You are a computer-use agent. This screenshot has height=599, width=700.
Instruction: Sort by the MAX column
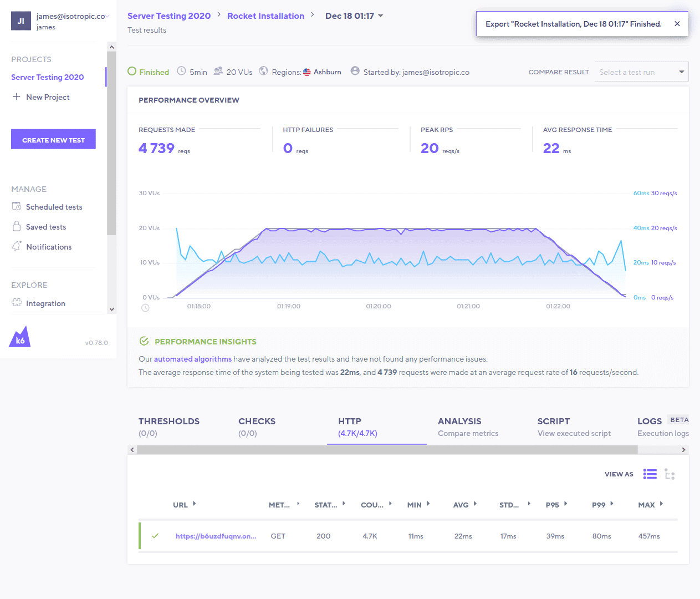click(x=651, y=505)
